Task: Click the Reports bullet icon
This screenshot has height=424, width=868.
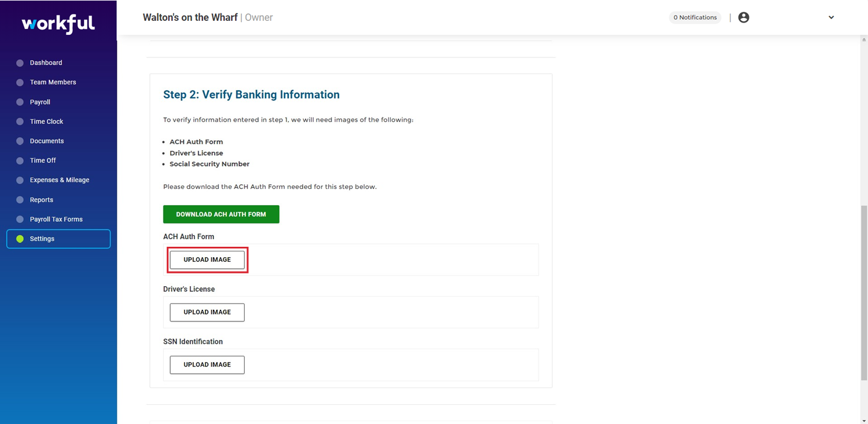Action: (x=20, y=200)
